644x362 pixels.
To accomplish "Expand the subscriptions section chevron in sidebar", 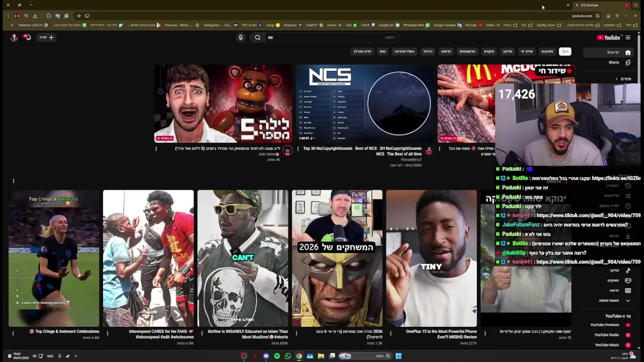I will coord(617,79).
